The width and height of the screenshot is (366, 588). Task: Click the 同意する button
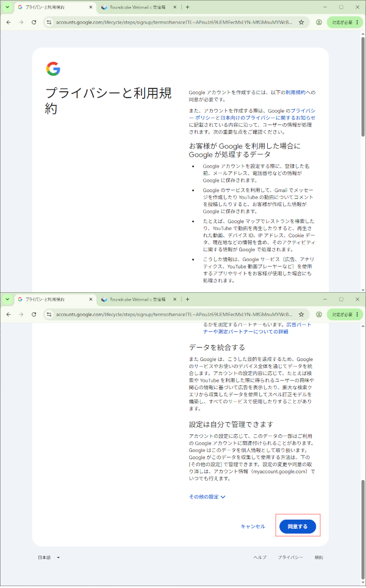tap(298, 526)
